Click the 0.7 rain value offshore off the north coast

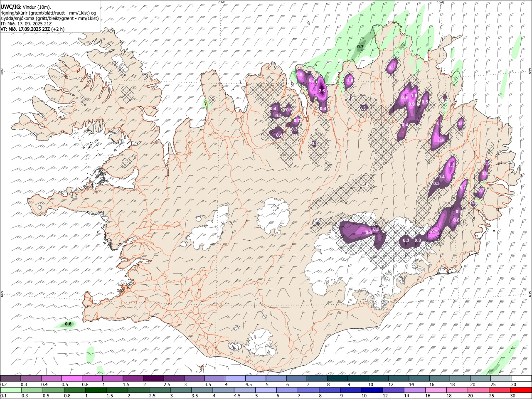[360, 47]
